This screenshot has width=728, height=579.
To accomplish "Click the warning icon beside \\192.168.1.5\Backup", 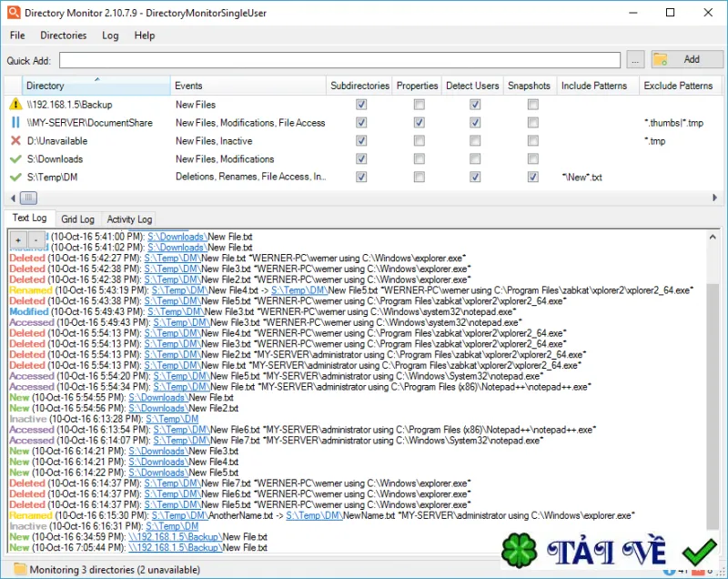I will pos(15,104).
